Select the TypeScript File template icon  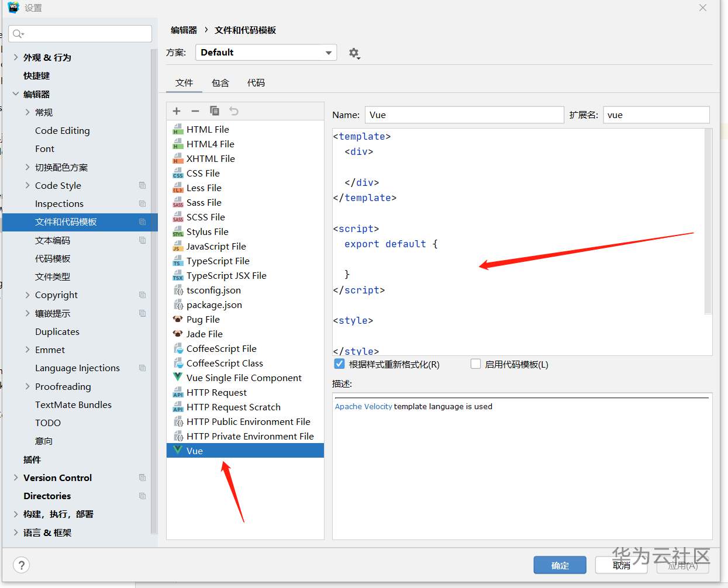coord(178,261)
